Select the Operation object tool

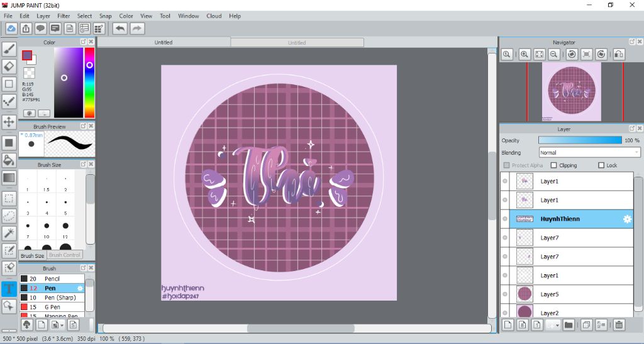9,306
